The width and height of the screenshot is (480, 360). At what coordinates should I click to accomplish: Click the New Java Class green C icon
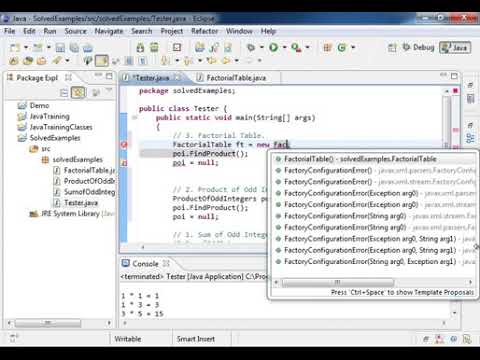pos(342,47)
